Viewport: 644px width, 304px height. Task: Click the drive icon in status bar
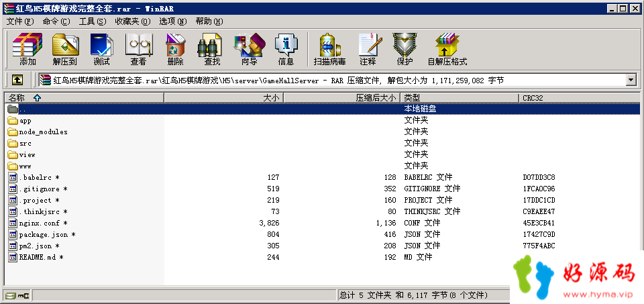tap(10, 295)
